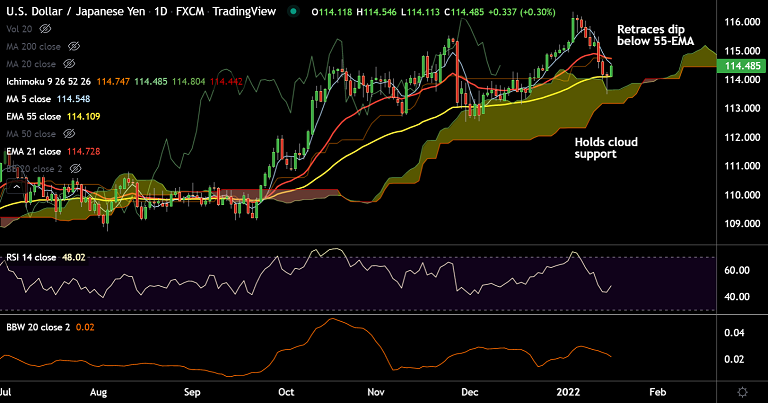
Task: Click the 116.000 price axis label
Action: (743, 22)
